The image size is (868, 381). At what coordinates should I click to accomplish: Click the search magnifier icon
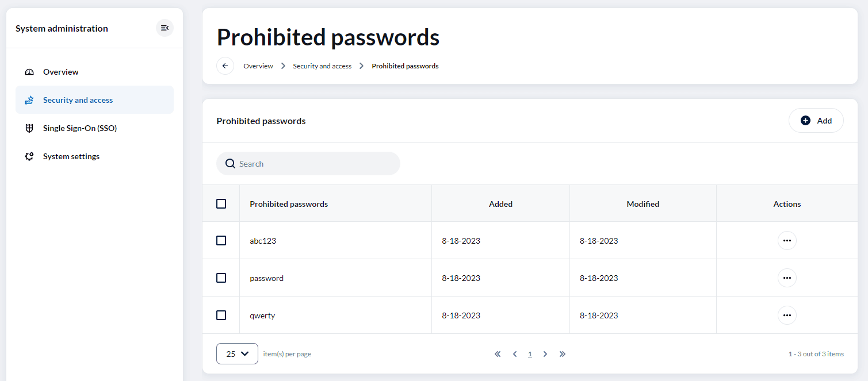pos(230,164)
